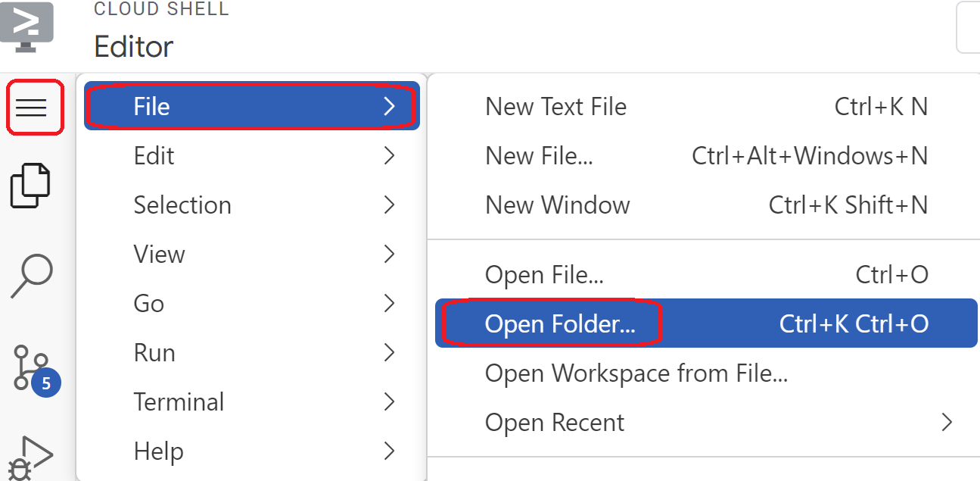Open the Run and Debug icon
Screen dimensions: 980x481
(x=32, y=458)
